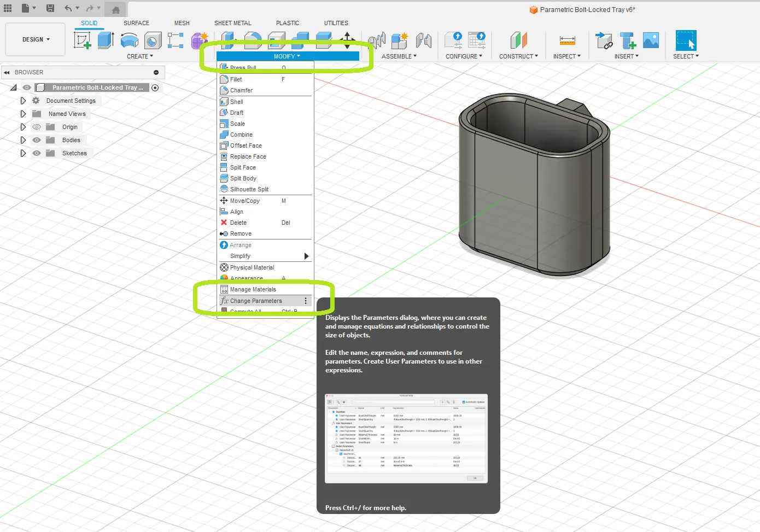Viewport: 760px width, 532px height.
Task: Show the Origin folder visibility
Action: tap(36, 127)
